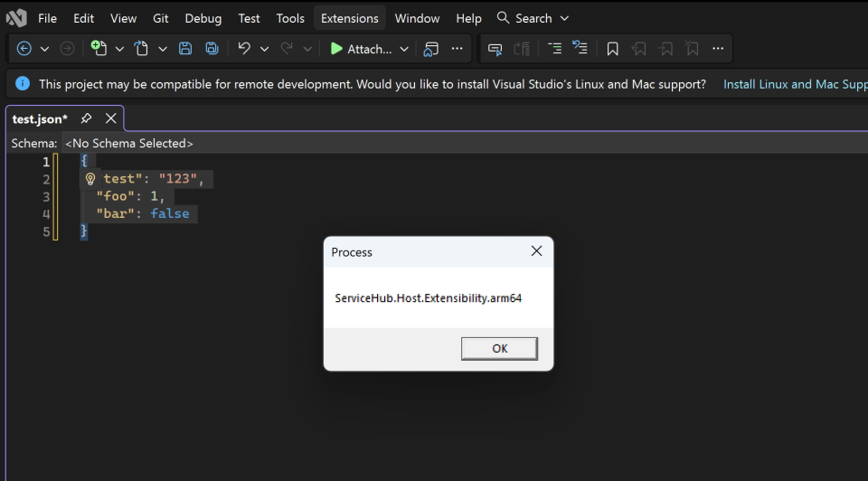Screen dimensions: 868x481
Task: Click the Save All icon
Action: [212, 49]
